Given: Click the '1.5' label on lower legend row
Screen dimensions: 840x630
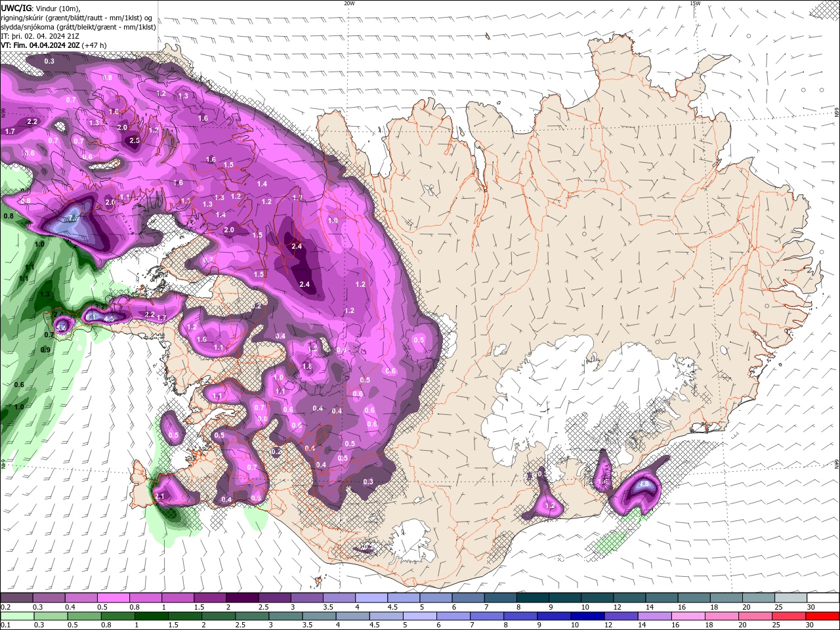Looking at the screenshot, I should coord(173,625).
